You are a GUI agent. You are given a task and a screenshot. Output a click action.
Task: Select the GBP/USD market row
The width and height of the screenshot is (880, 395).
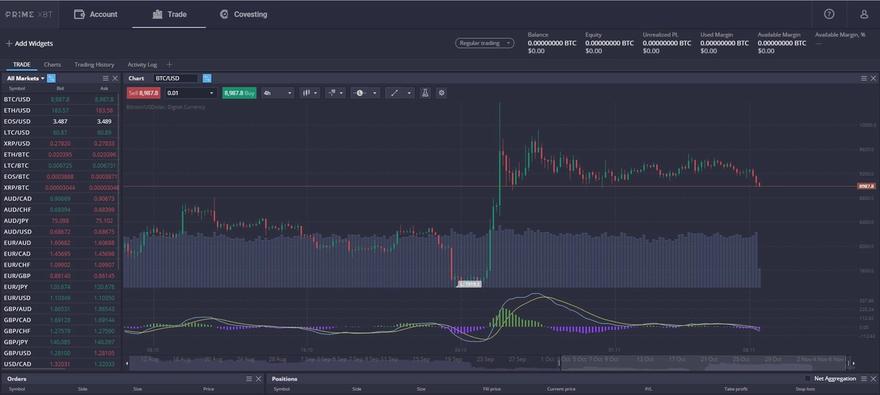(61, 353)
